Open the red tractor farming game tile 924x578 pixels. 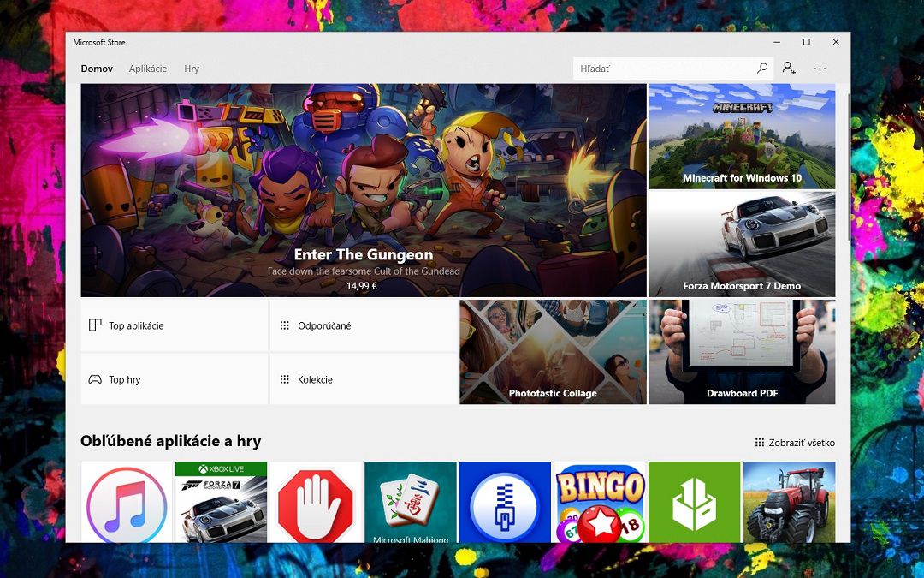(x=790, y=502)
